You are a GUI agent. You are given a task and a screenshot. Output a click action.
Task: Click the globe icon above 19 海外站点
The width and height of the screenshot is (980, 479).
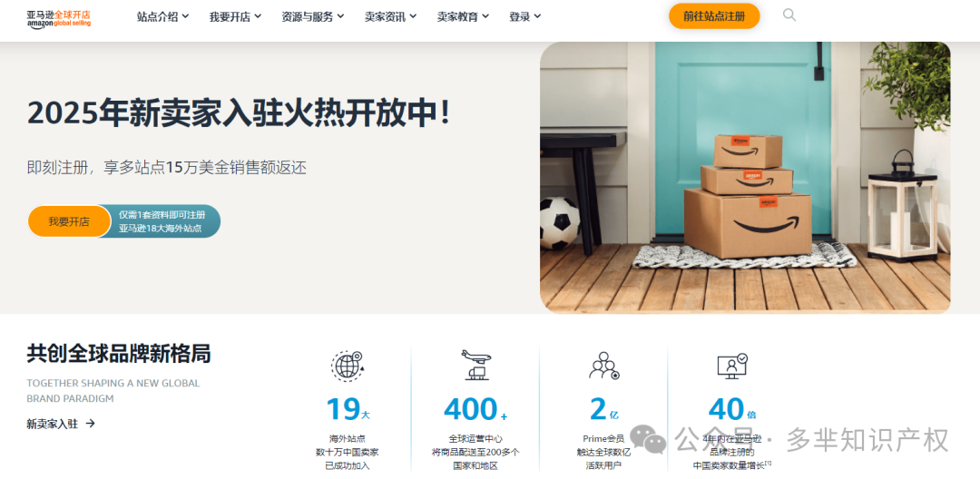347,366
